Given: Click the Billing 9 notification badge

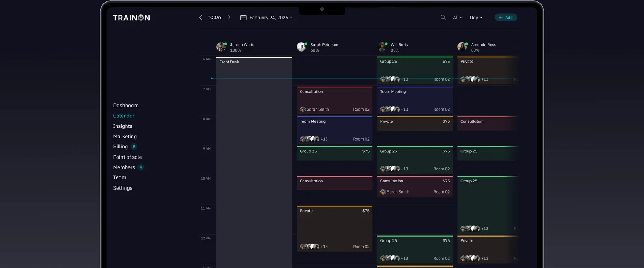Looking at the screenshot, I should click(x=134, y=146).
